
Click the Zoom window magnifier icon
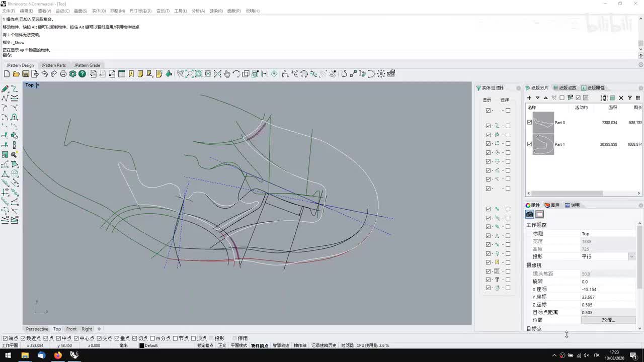(189, 74)
